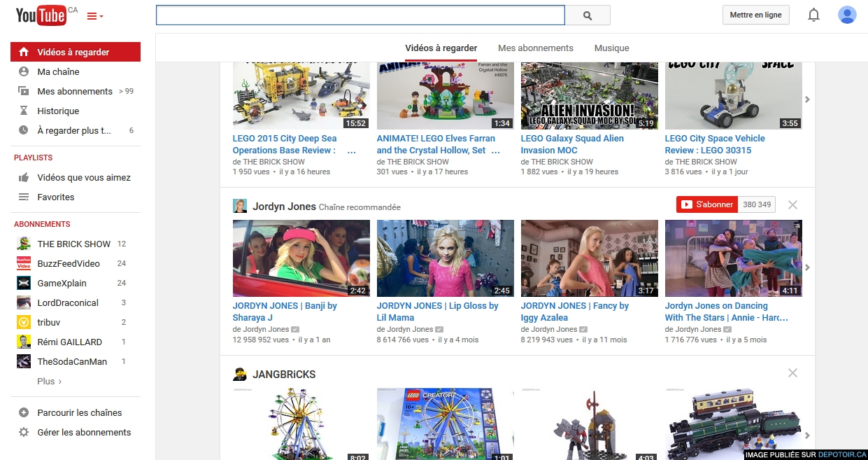868x460 pixels.
Task: Open Vidéos que vous aimez playlist
Action: coord(76,177)
